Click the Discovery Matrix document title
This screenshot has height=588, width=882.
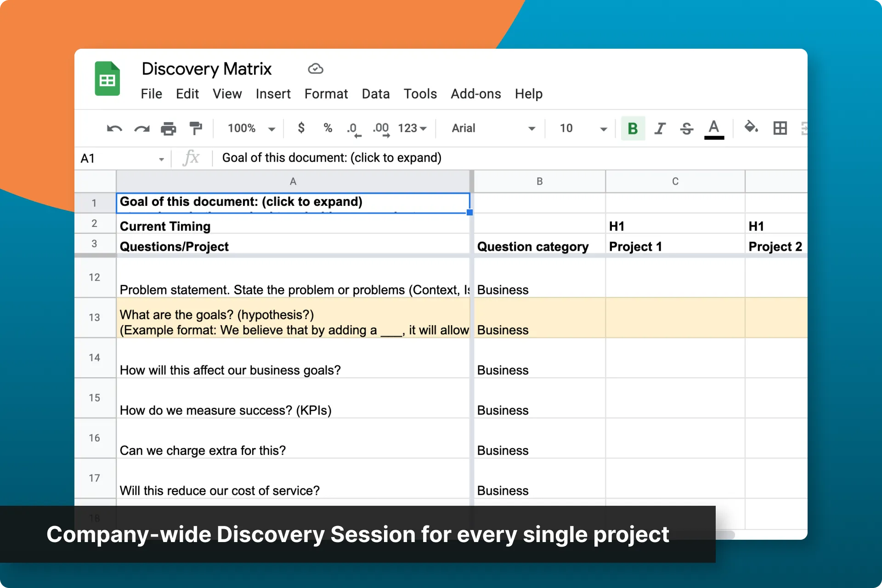click(206, 69)
